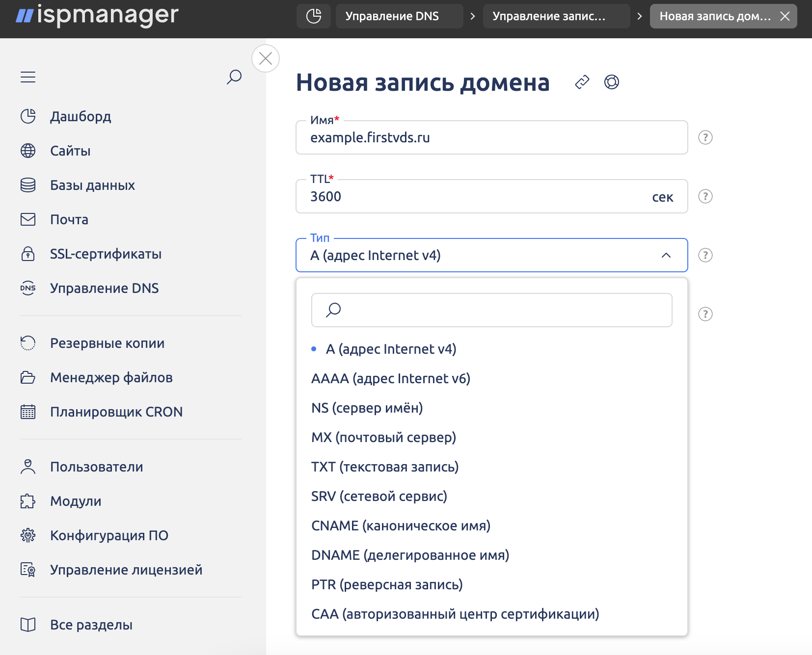The height and width of the screenshot is (655, 812).
Task: Open the sidebar search magnifier icon
Action: pos(234,77)
